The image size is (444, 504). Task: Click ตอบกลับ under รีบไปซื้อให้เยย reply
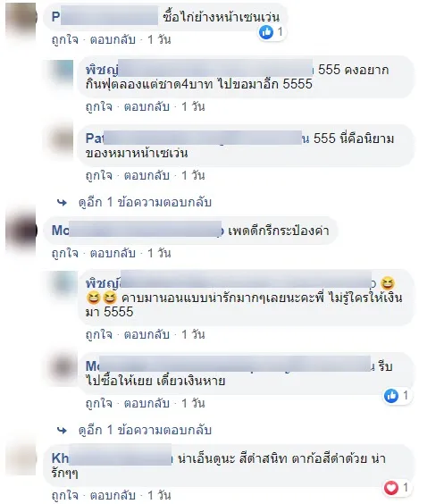tap(147, 403)
